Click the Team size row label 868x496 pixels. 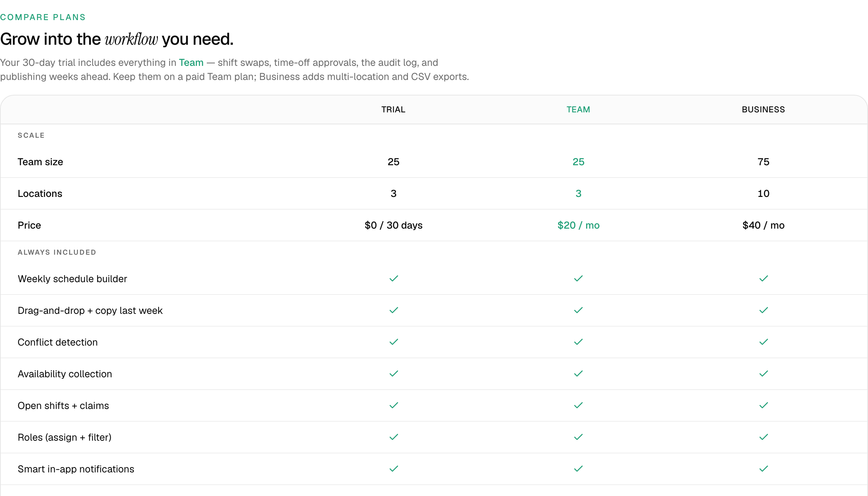click(x=40, y=162)
